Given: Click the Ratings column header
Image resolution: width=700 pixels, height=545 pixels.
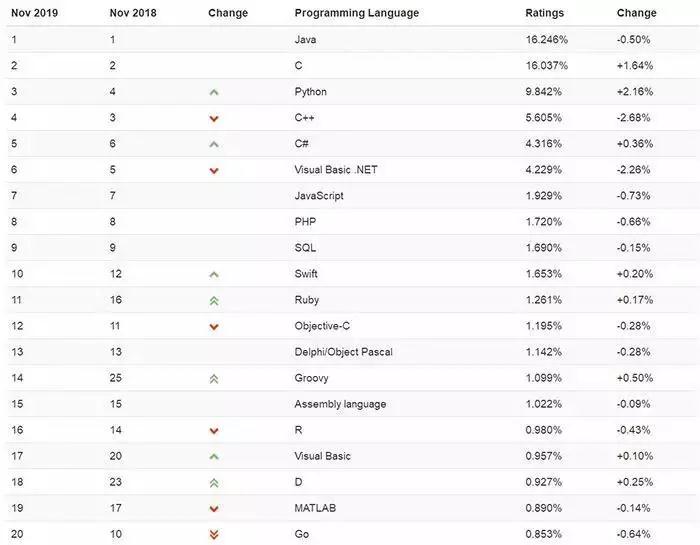Looking at the screenshot, I should click(544, 13).
